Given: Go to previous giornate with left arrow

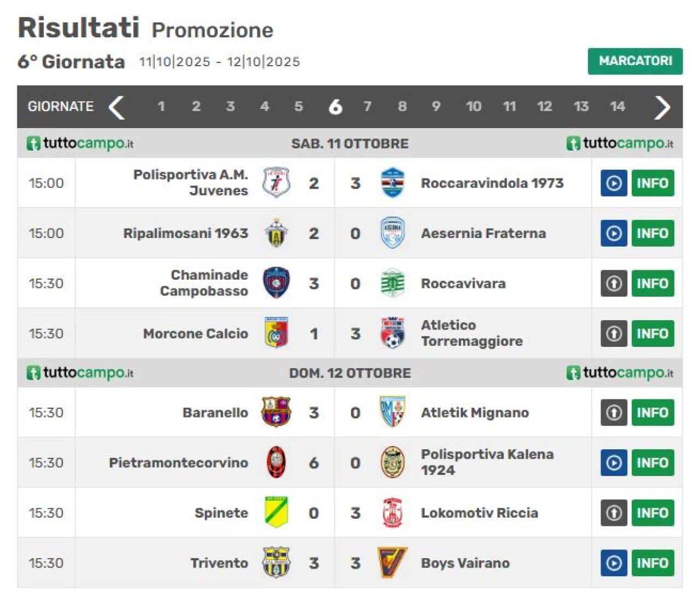Looking at the screenshot, I should (116, 107).
